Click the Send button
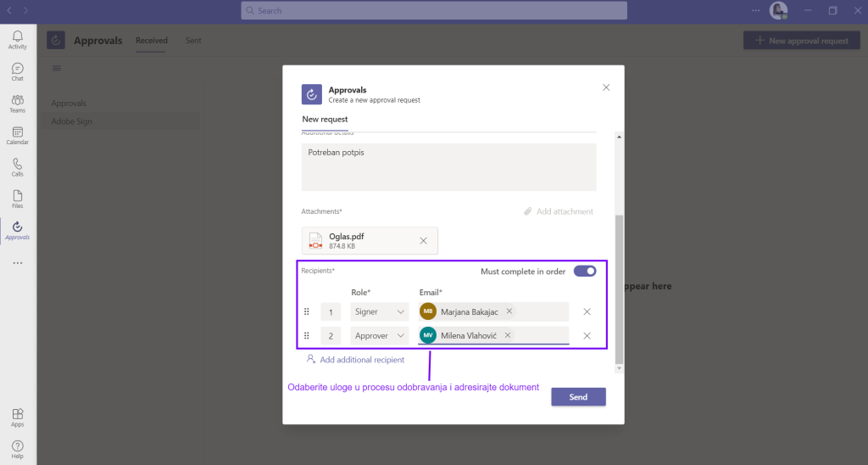 tap(578, 397)
